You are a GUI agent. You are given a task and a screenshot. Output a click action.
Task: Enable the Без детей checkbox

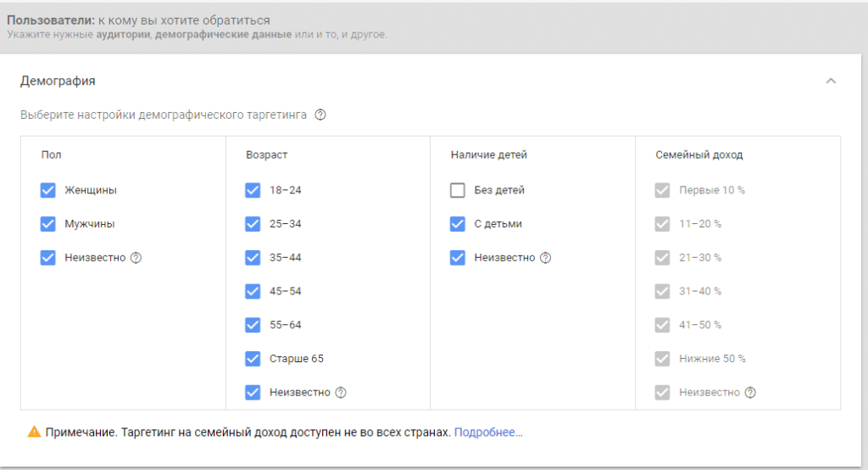click(458, 190)
